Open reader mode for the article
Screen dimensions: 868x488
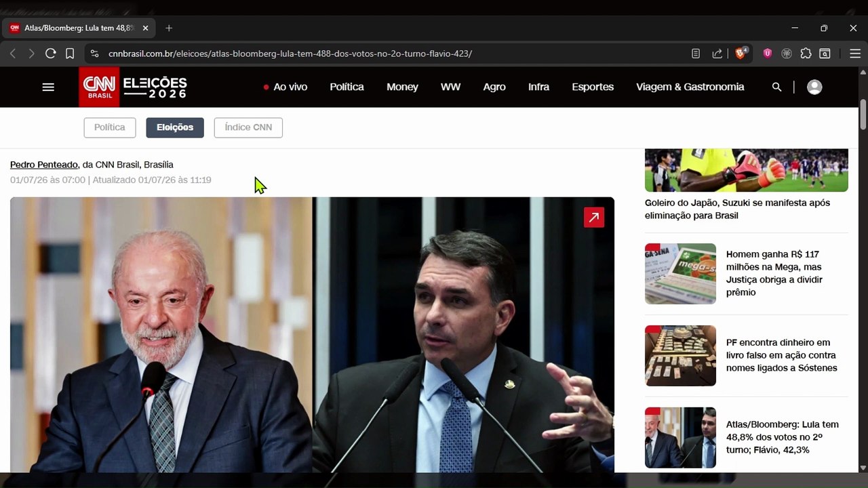pos(696,54)
